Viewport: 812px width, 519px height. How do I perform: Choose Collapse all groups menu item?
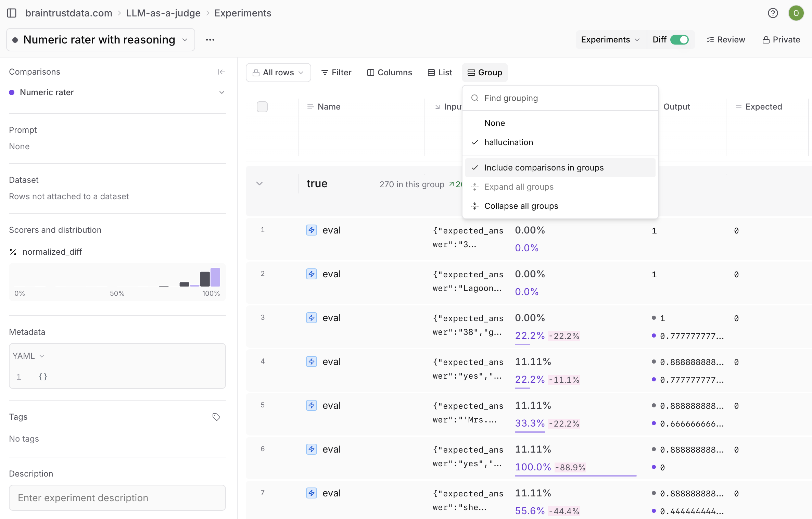tap(521, 206)
